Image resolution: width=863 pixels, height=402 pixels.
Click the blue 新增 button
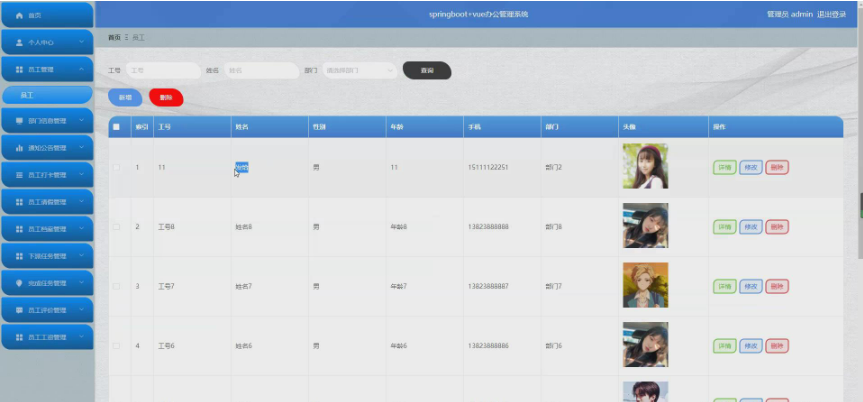pyautogui.click(x=125, y=97)
